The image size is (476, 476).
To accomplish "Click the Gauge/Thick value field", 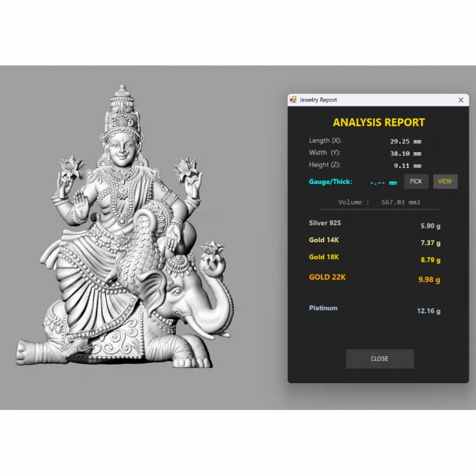I will tap(383, 183).
